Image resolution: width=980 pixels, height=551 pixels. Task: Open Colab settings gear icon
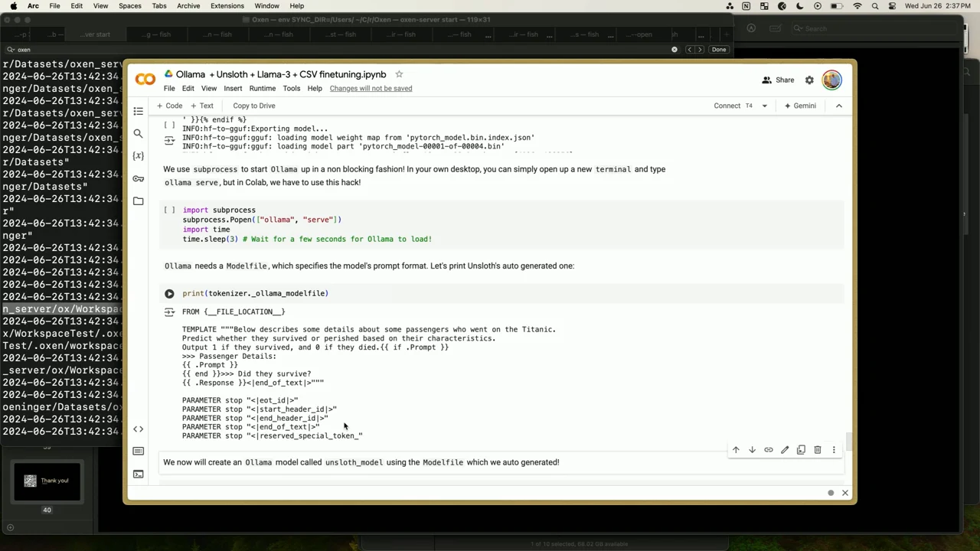coord(809,80)
